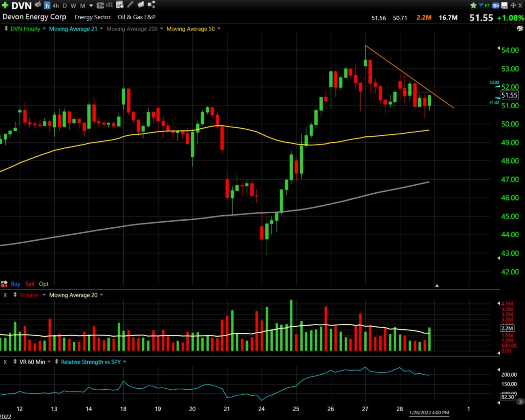Screen dimensions: 525x420
Task: Switch to the 4h timeframe
Action: pyautogui.click(x=56, y=6)
